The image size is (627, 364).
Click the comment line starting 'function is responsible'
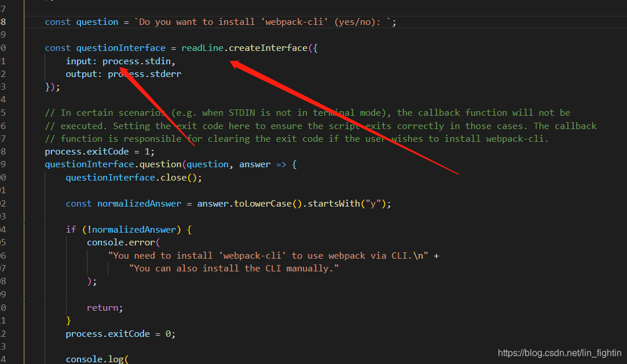pos(296,139)
